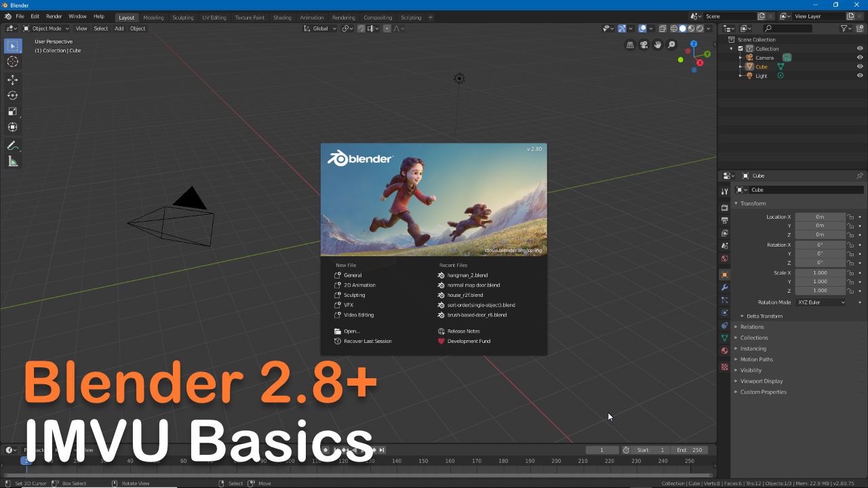Open the shading options dropdown arrow
Image resolution: width=868 pixels, height=488 pixels.
pyautogui.click(x=709, y=28)
